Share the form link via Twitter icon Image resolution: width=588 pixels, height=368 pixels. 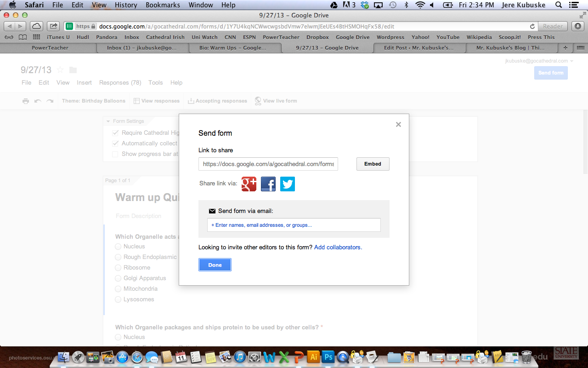288,184
